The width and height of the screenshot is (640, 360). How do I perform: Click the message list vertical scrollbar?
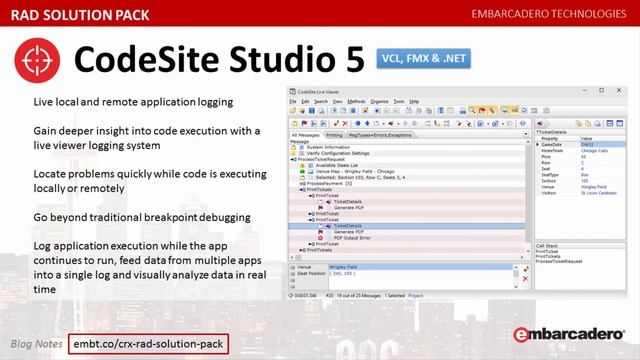pyautogui.click(x=528, y=196)
